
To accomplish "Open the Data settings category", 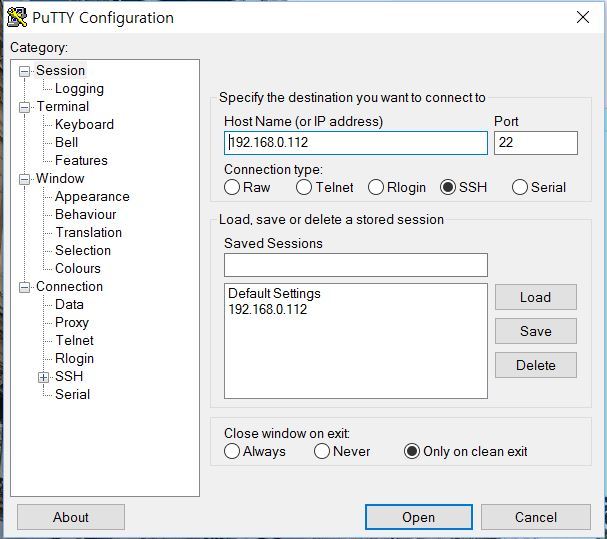I will pyautogui.click(x=69, y=304).
